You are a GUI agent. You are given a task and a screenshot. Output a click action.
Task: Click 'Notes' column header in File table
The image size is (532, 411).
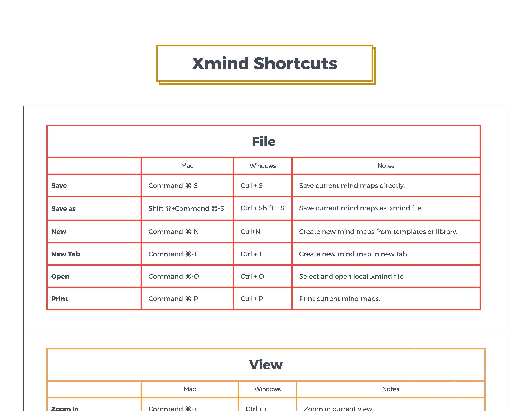tap(386, 166)
